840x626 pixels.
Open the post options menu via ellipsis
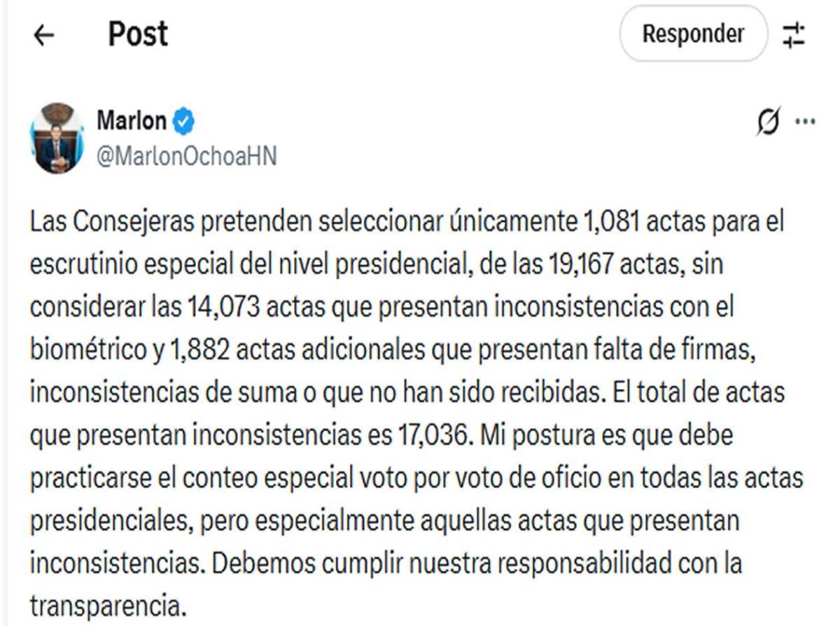point(804,120)
